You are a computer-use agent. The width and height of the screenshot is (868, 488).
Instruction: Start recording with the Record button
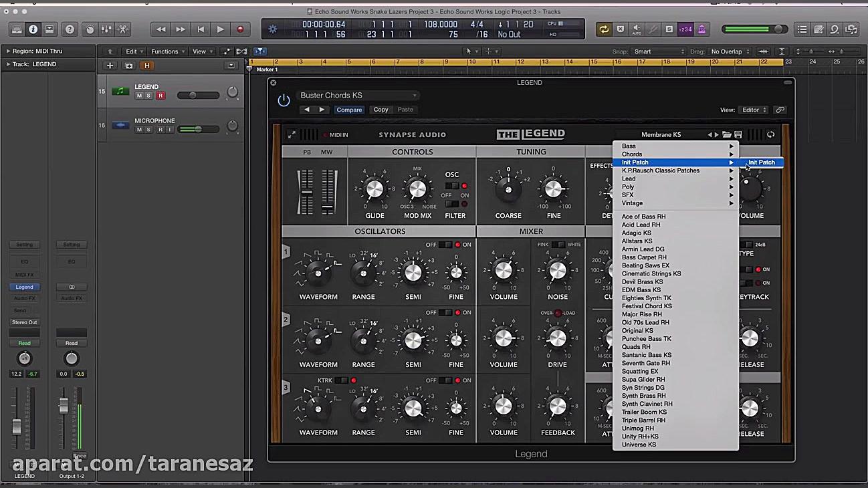tap(240, 29)
